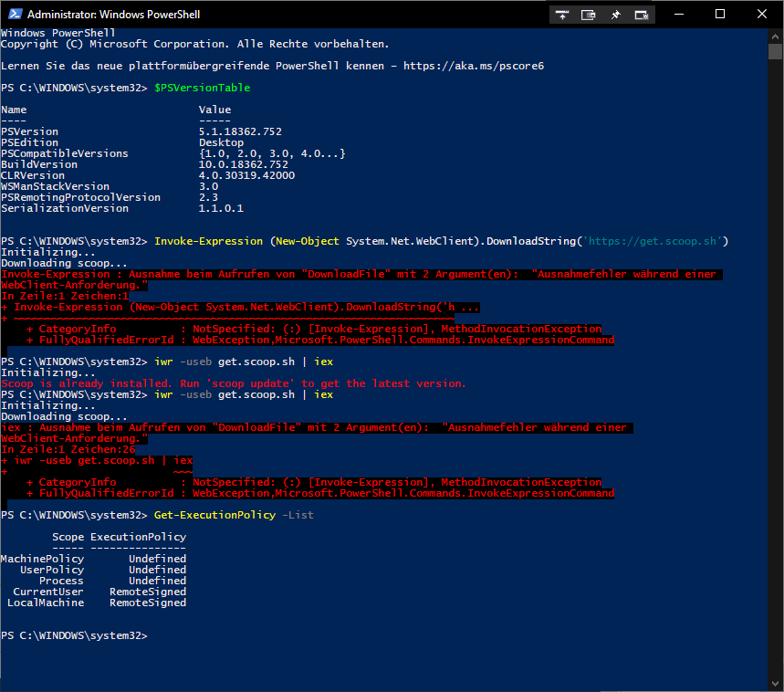
Task: Maximize the PowerShell window
Action: click(720, 15)
